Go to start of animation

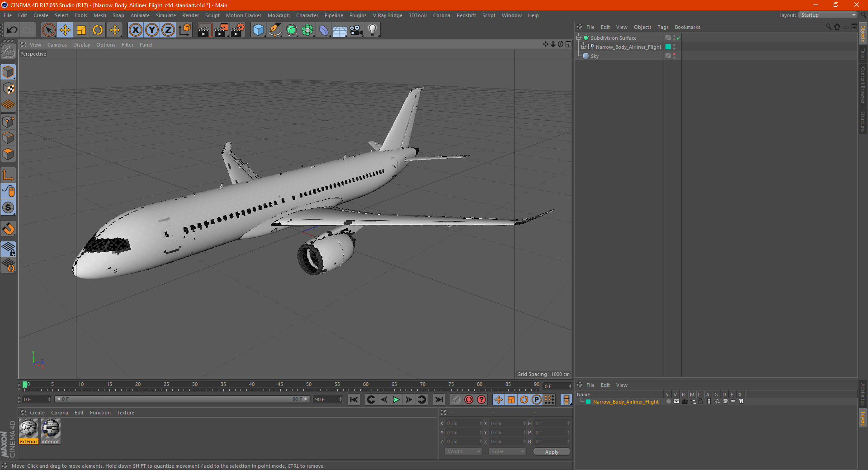coord(354,399)
